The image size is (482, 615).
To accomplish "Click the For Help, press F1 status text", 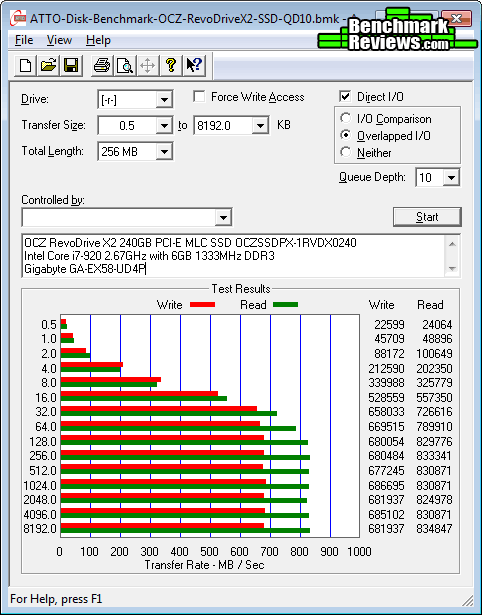I will tap(56, 599).
